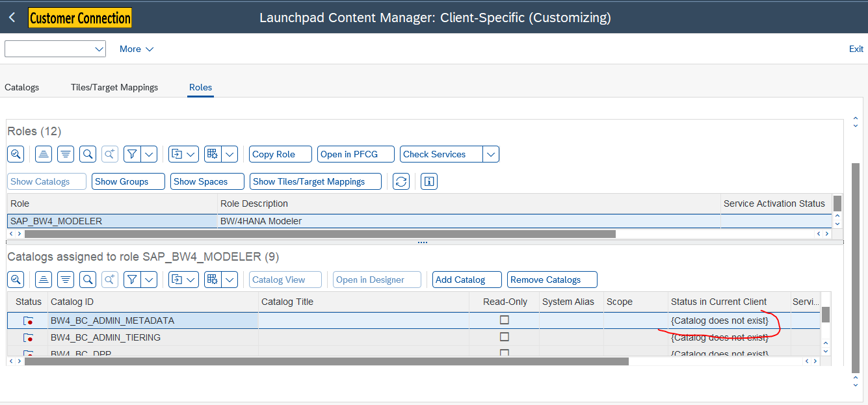Sort assigned catalogs ascending
The image size is (868, 405).
tap(43, 280)
